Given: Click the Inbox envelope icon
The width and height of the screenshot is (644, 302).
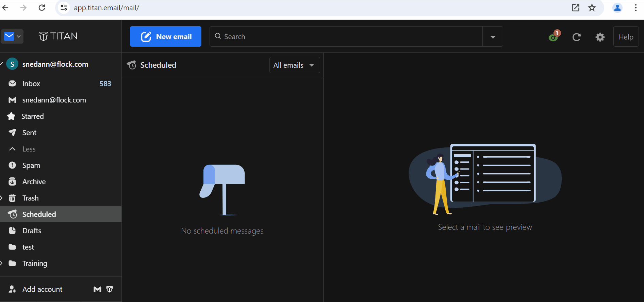Looking at the screenshot, I should pos(12,83).
